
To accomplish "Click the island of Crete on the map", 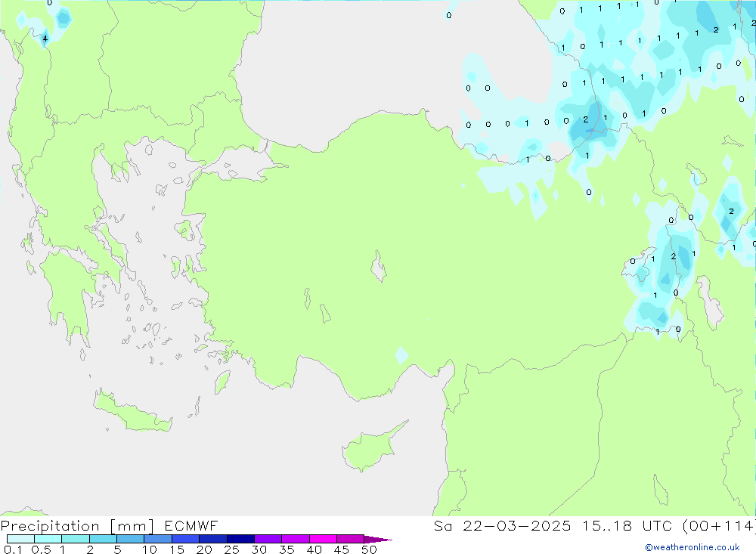I will click(x=132, y=412).
